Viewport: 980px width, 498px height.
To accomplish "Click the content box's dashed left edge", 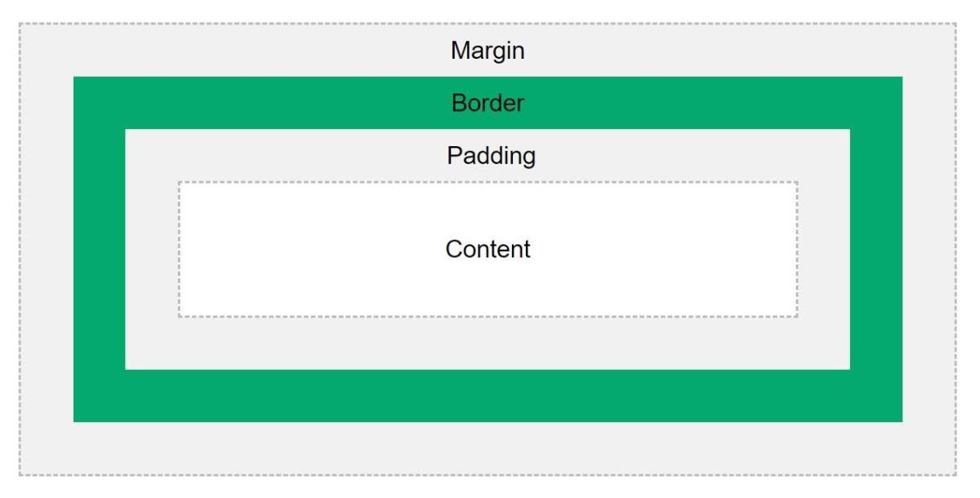I will pos(180,249).
